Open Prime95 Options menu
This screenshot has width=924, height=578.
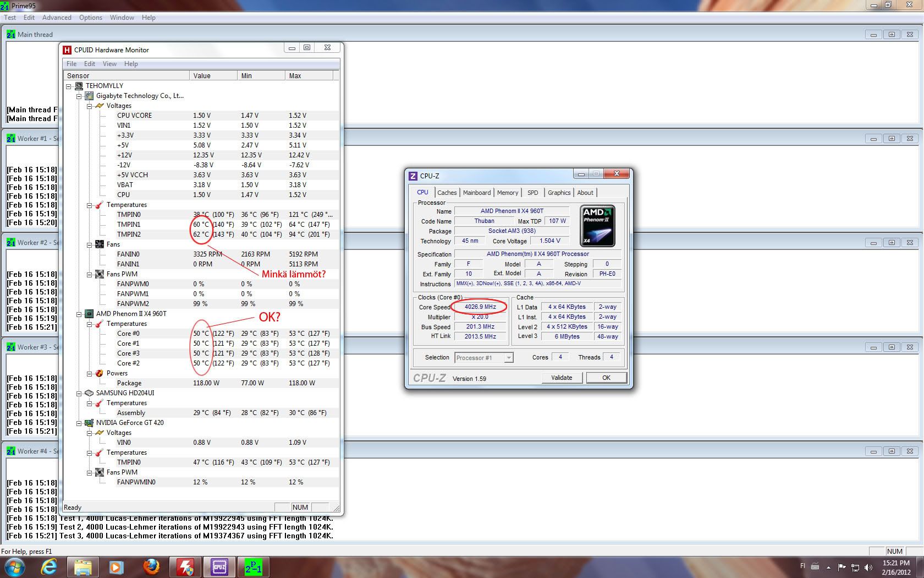(91, 18)
